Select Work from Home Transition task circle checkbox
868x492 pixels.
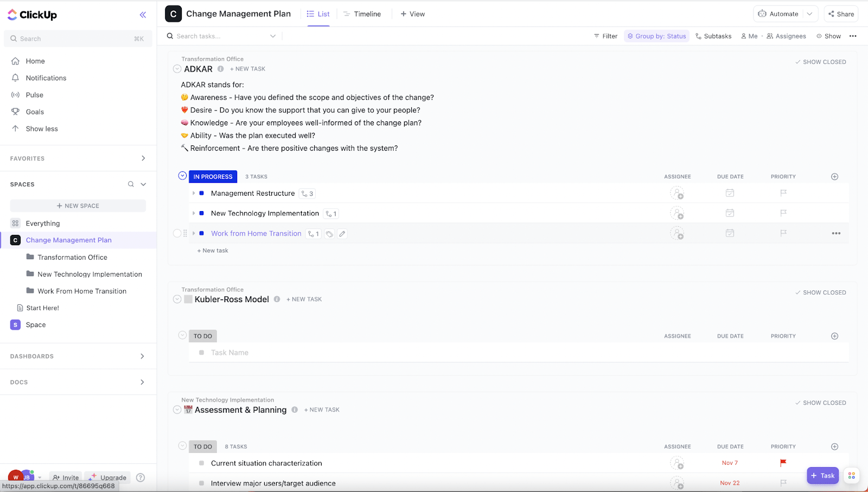(177, 233)
